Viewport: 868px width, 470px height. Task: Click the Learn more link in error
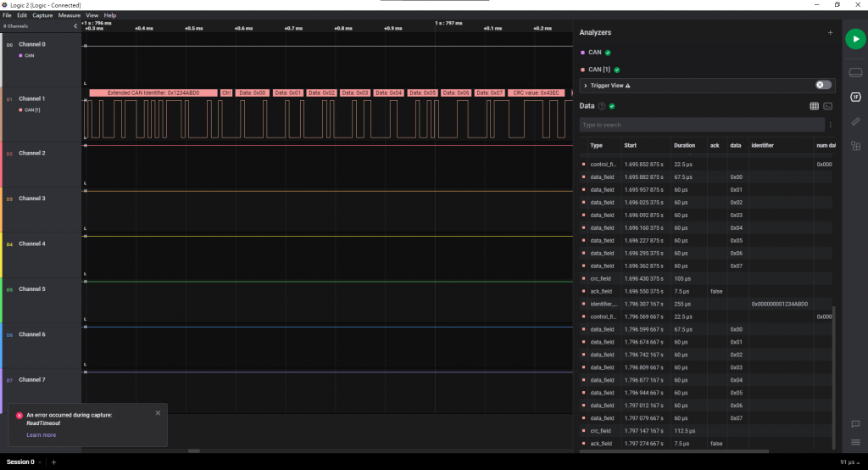(x=41, y=434)
